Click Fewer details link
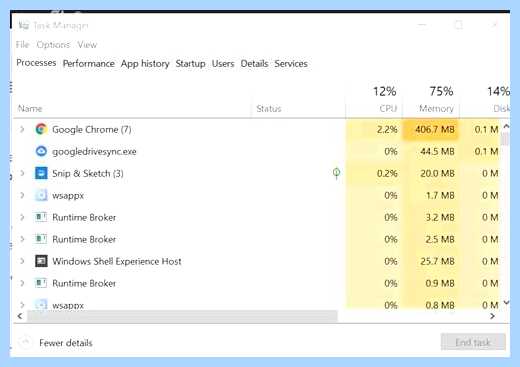Viewport: 520px width, 367px height. 66,343
